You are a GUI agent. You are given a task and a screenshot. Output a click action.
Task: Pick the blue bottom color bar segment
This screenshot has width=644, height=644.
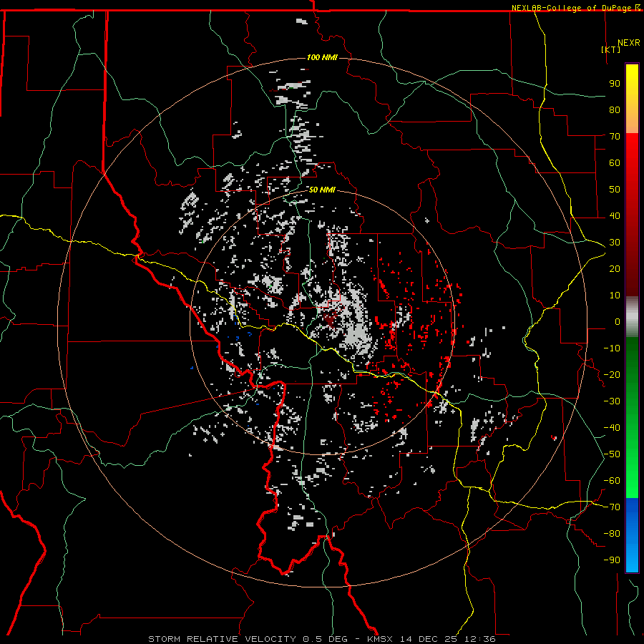632,535
